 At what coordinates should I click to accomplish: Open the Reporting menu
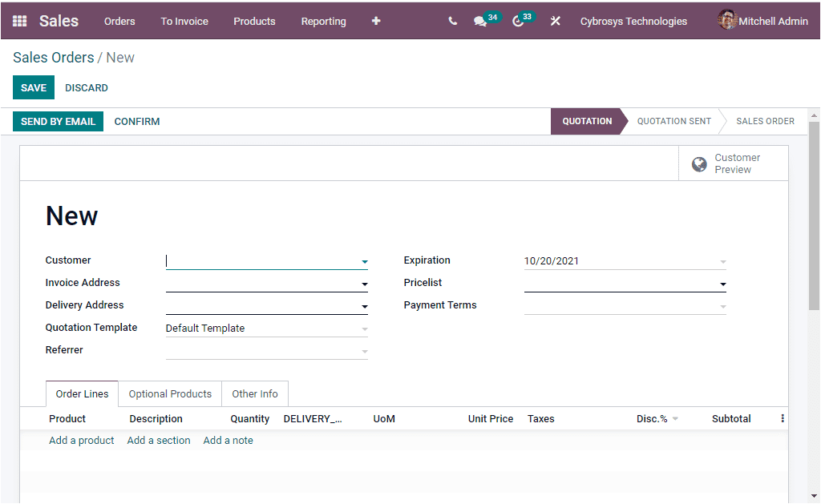click(x=323, y=22)
